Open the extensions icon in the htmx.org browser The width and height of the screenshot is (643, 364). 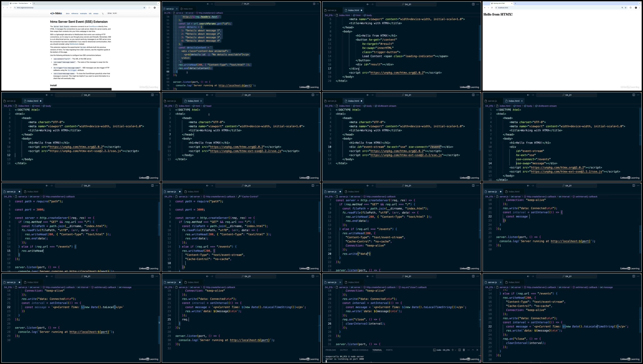coord(149,8)
